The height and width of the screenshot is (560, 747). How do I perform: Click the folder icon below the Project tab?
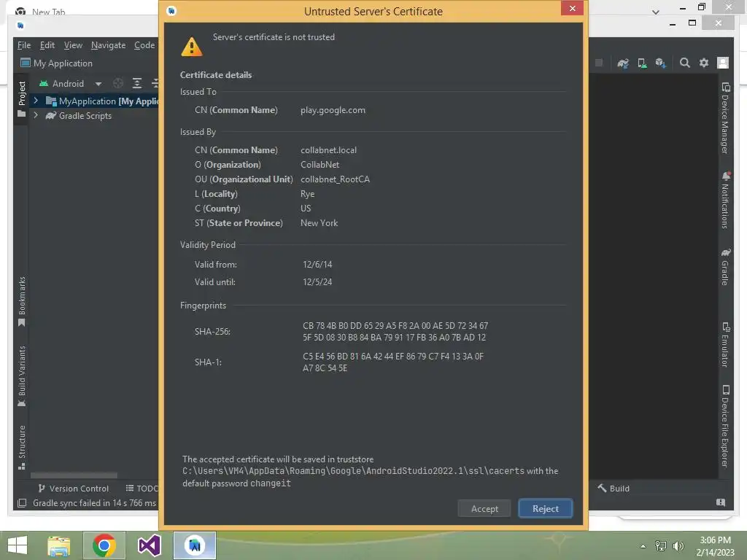pos(21,114)
